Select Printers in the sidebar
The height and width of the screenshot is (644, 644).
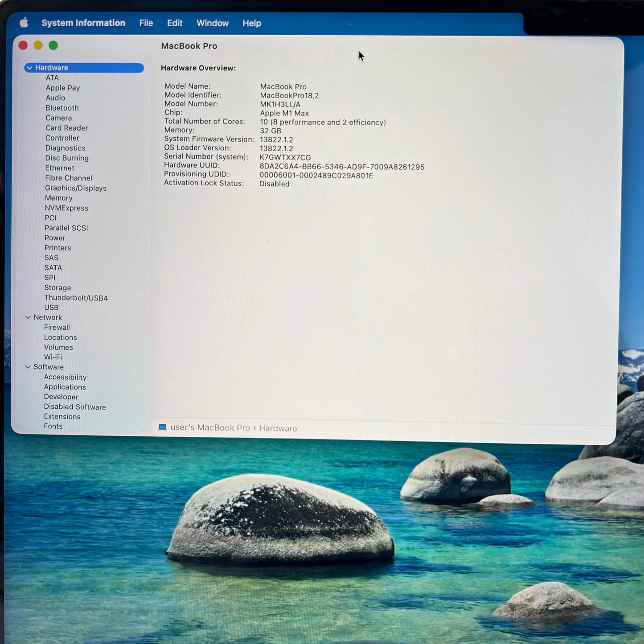tap(57, 248)
